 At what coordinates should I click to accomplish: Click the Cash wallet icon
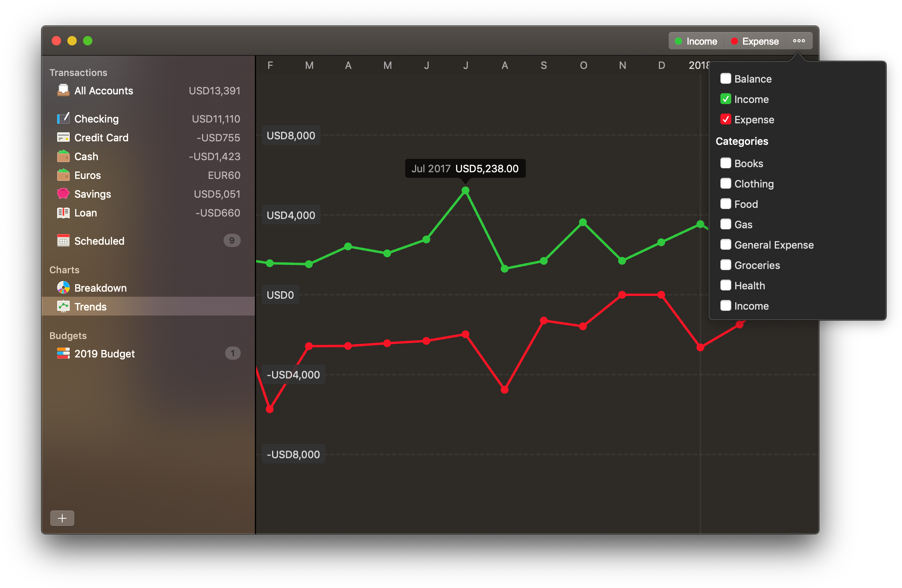(x=63, y=156)
